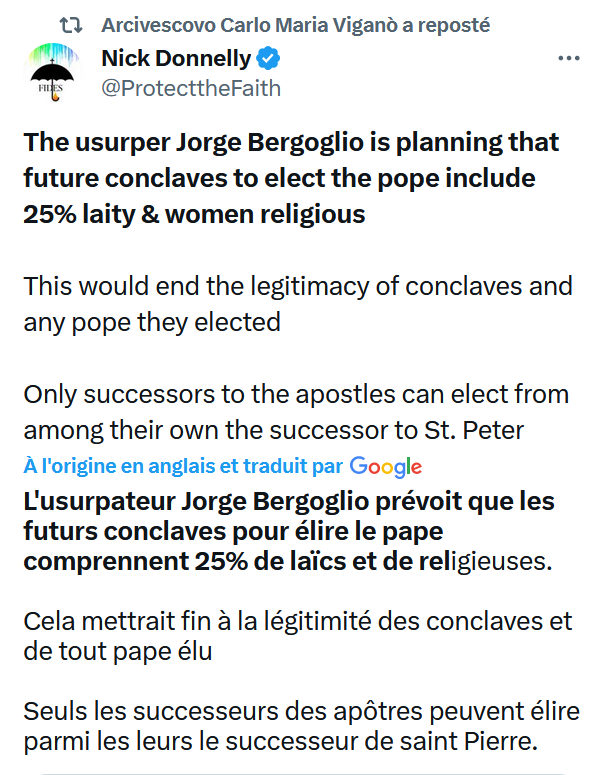Screen dimensions: 592x775
Task: Open the @ProtecttheFaith handle
Action: (x=191, y=88)
